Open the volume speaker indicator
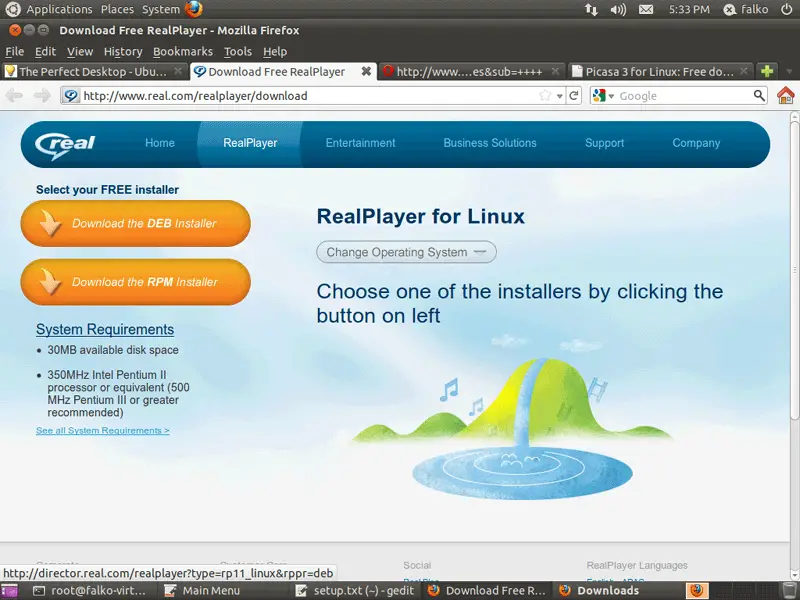Image resolution: width=800 pixels, height=600 pixels. pos(618,9)
